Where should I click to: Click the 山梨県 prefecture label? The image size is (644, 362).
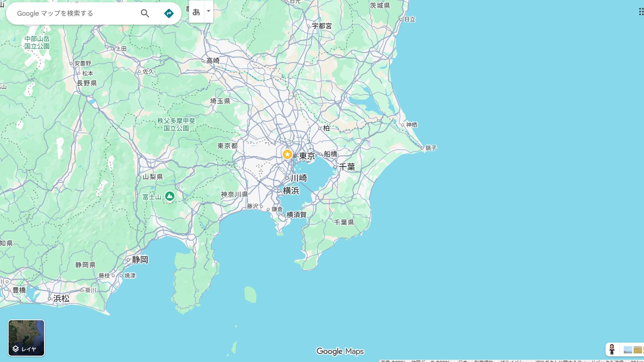[x=153, y=177]
